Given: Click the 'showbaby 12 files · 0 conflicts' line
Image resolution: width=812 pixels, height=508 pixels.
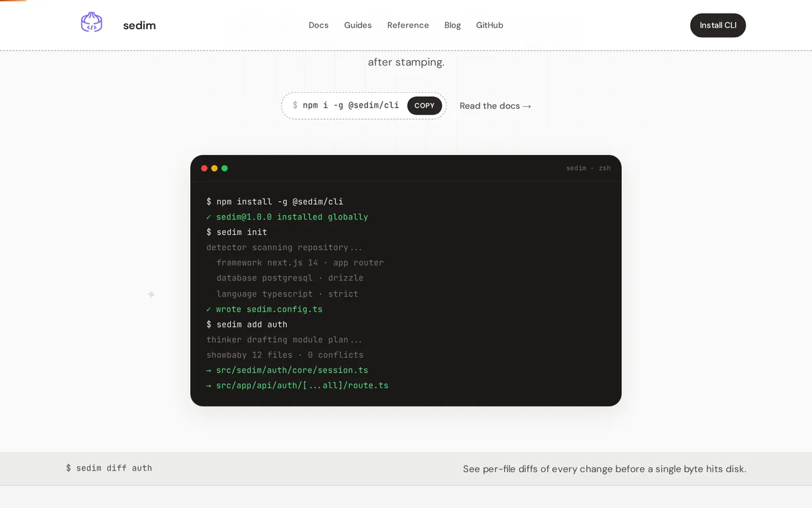Looking at the screenshot, I should tap(285, 355).
